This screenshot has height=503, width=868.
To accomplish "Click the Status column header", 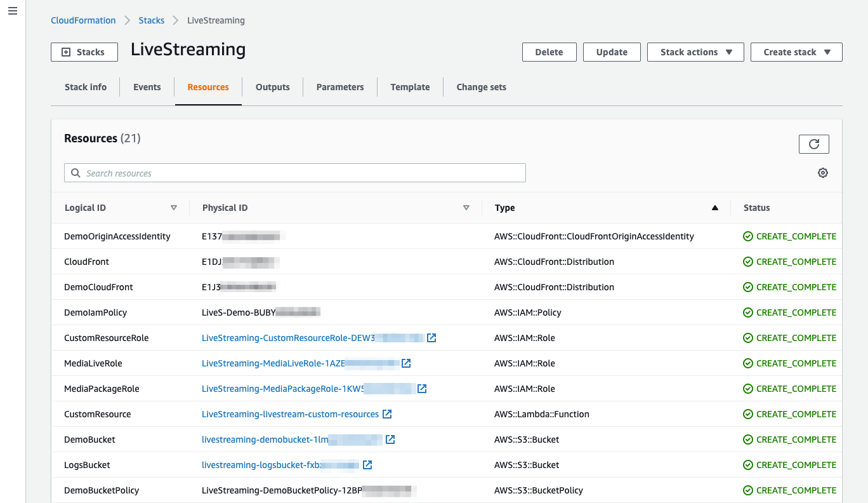I will [757, 208].
